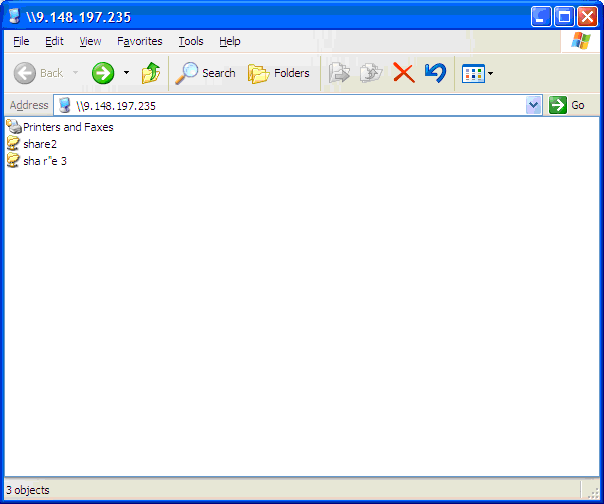This screenshot has width=604, height=504.
Task: Click the \\9.148.197.235 title bar text
Action: pos(79,17)
